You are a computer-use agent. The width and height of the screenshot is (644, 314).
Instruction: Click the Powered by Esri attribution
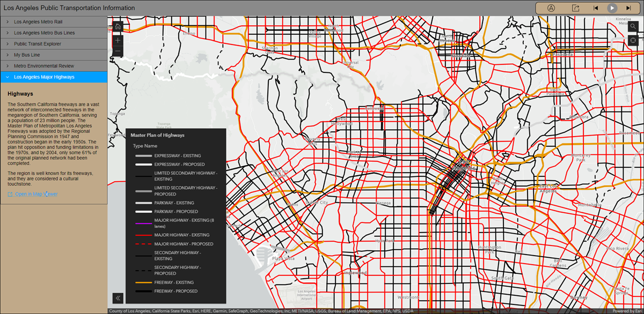627,311
